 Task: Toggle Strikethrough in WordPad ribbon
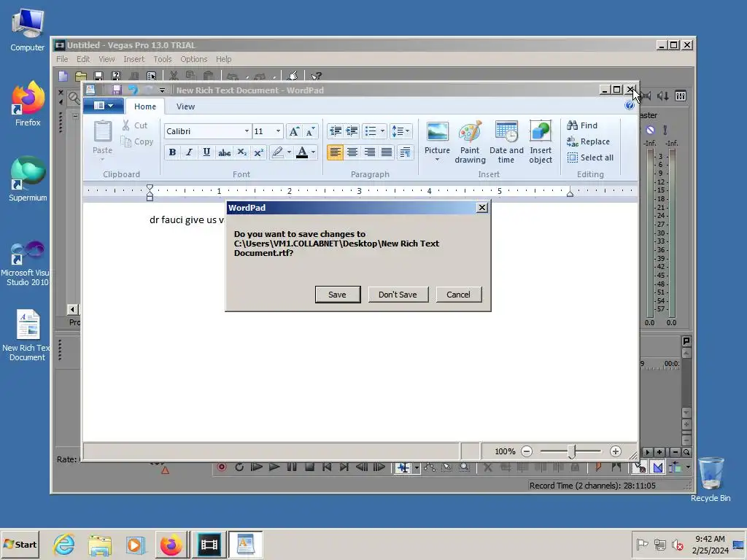[224, 152]
